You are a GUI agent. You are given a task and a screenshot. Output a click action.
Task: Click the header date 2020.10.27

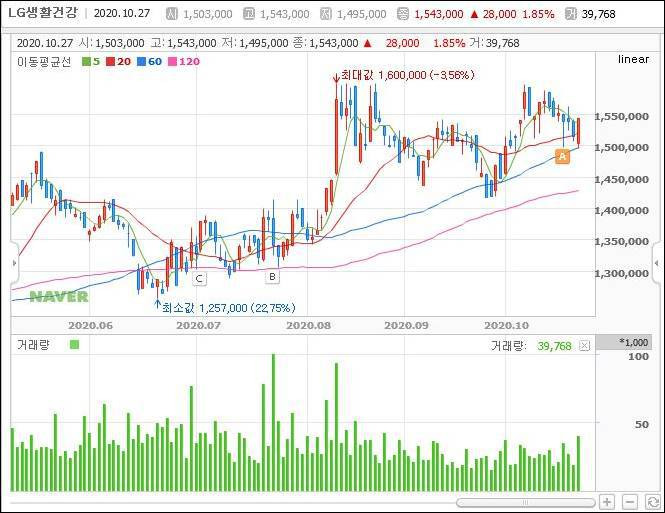(122, 13)
